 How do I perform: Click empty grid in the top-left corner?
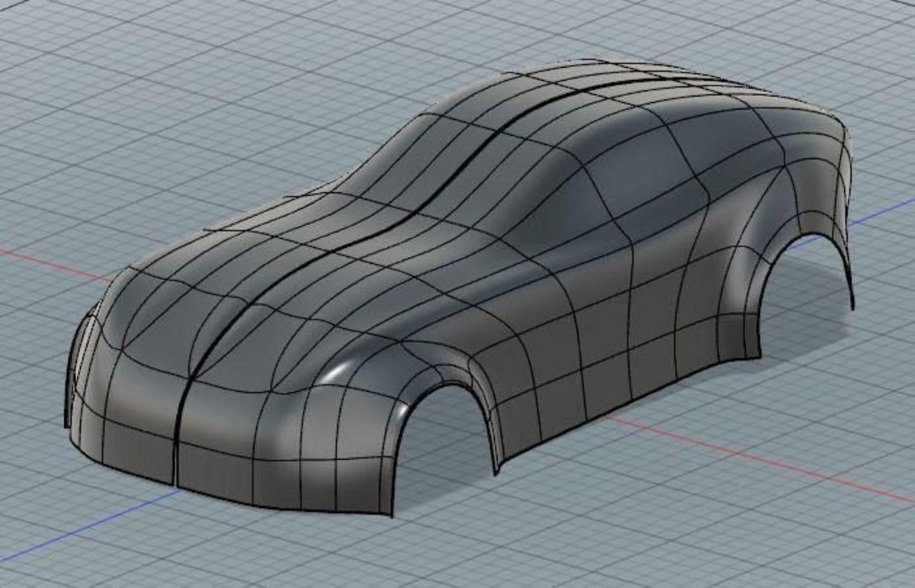tap(61, 46)
